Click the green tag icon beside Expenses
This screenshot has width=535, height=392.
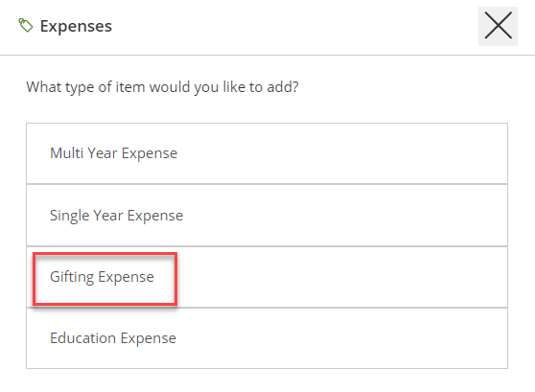tap(26, 26)
